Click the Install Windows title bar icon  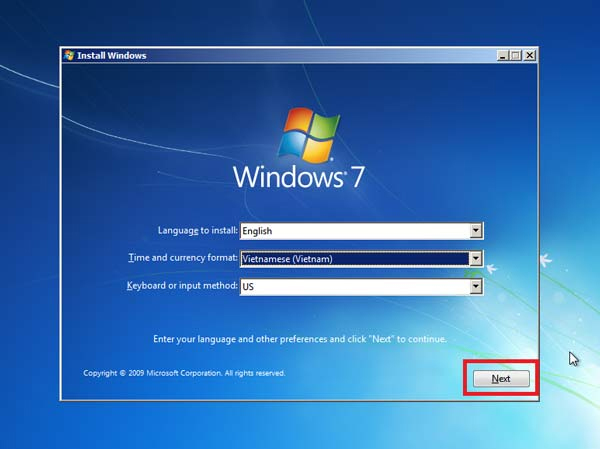pos(69,56)
